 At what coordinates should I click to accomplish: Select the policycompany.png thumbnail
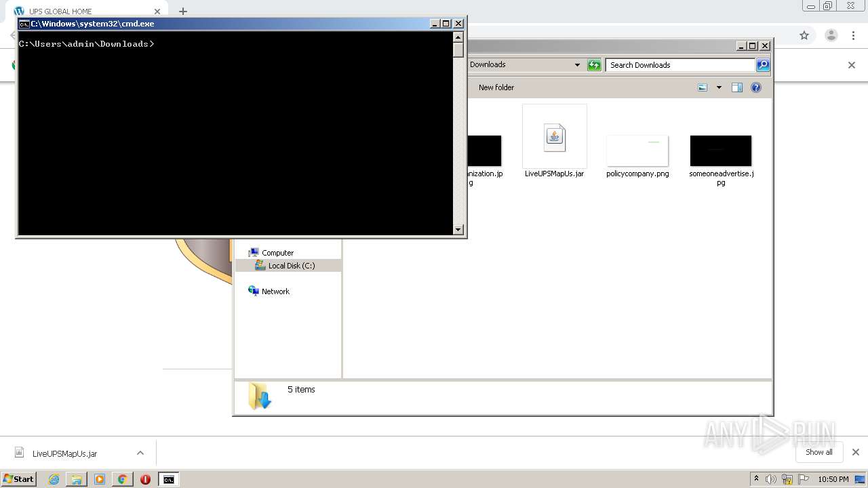tap(637, 150)
